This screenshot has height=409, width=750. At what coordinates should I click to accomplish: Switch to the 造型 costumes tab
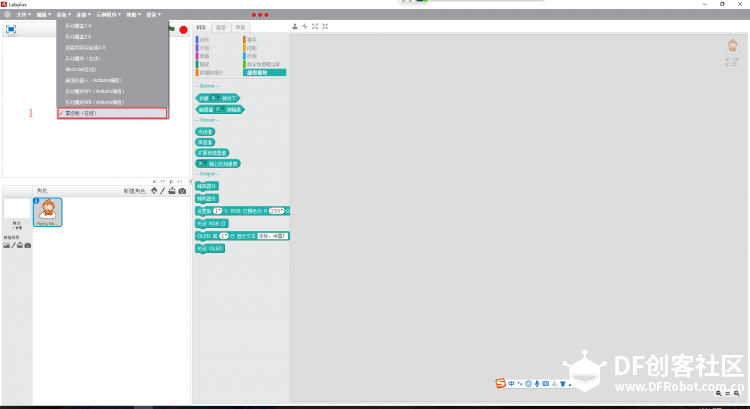(221, 27)
